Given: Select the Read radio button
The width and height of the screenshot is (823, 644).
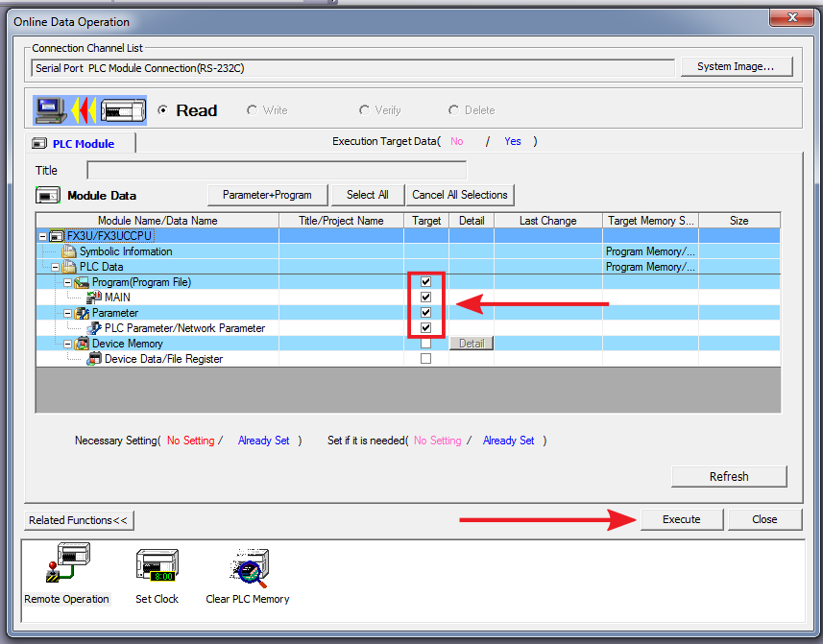Looking at the screenshot, I should 163,110.
